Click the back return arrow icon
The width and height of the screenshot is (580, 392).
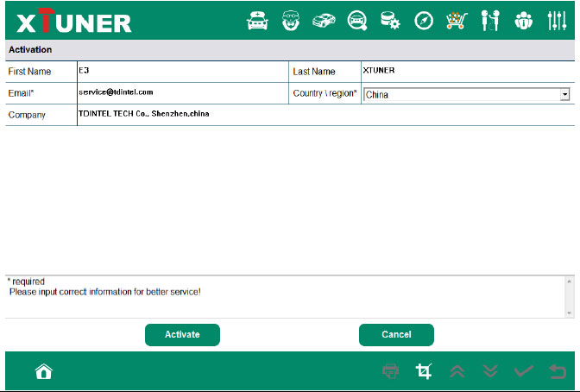(558, 371)
